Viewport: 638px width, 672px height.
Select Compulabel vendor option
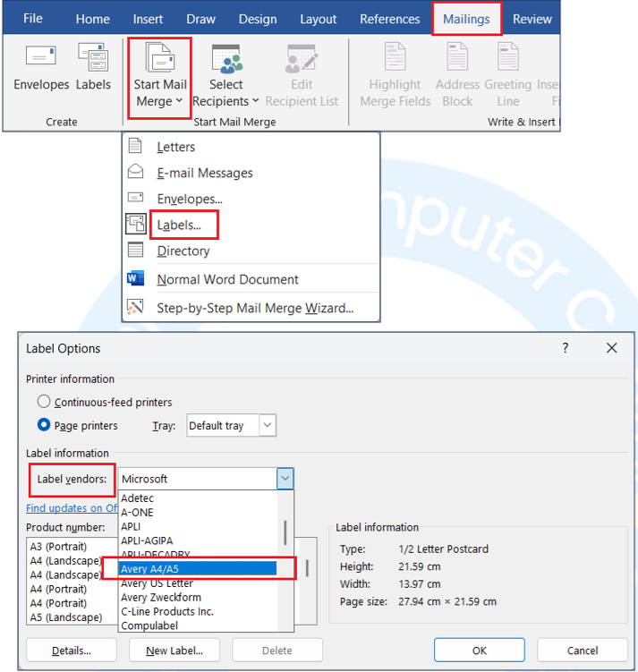pos(198,625)
